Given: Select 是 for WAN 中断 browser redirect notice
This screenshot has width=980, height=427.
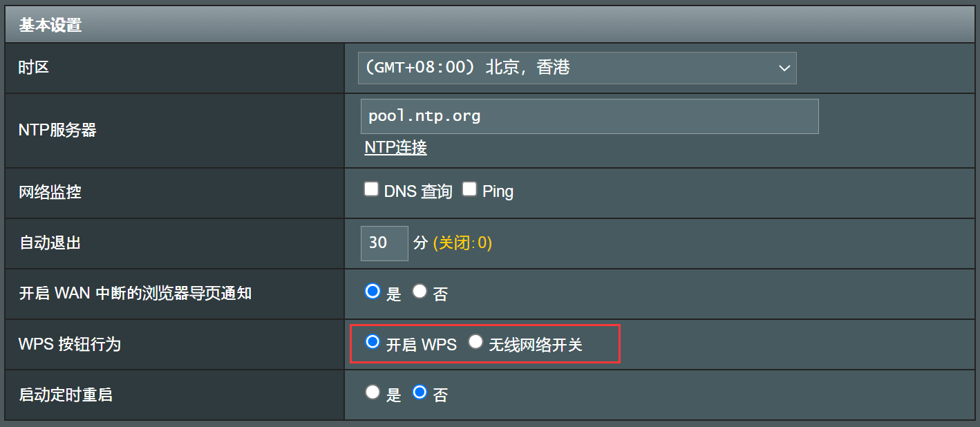Looking at the screenshot, I should 373,292.
